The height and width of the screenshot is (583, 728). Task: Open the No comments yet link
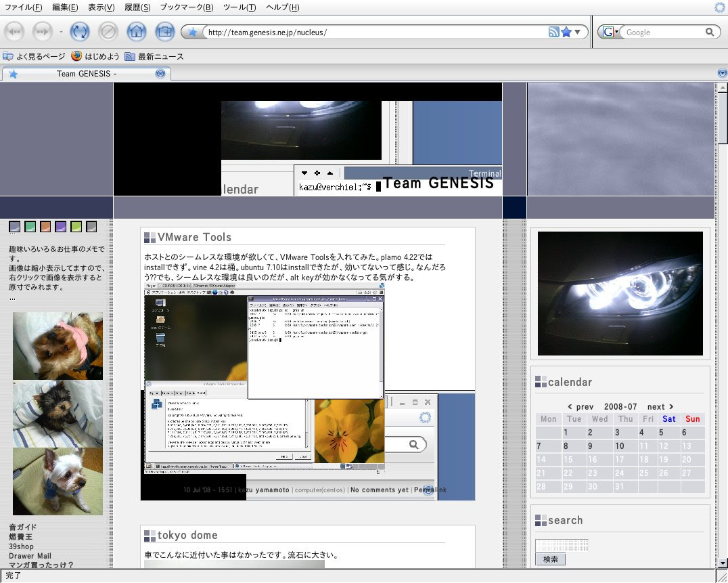(380, 490)
